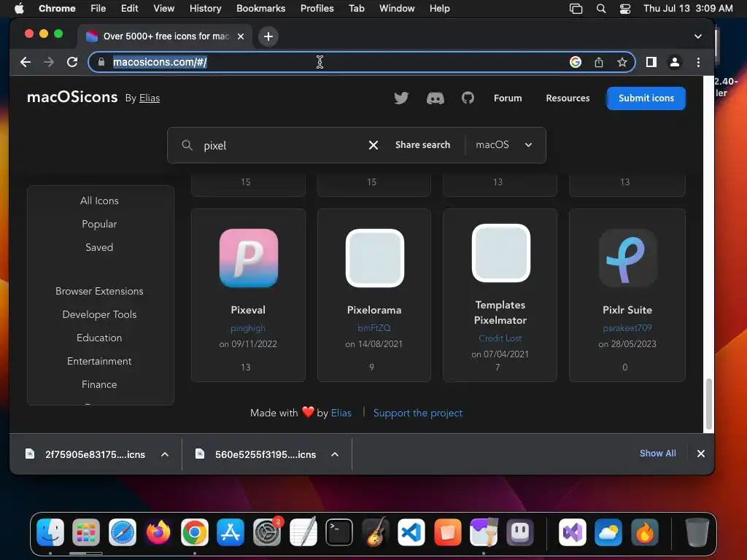Clear the pixel search query

click(x=373, y=145)
